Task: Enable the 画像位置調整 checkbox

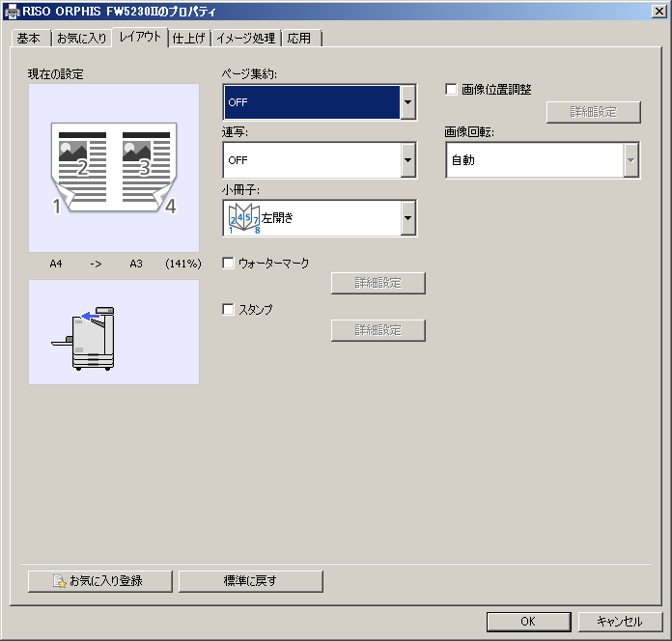Action: (451, 90)
